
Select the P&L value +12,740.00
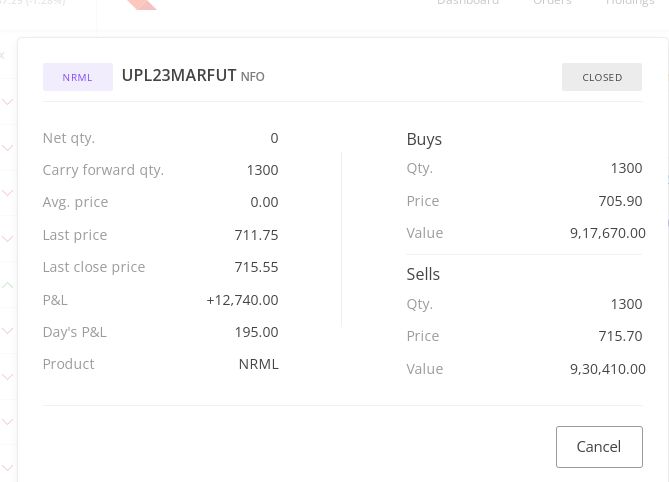pyautogui.click(x=242, y=300)
